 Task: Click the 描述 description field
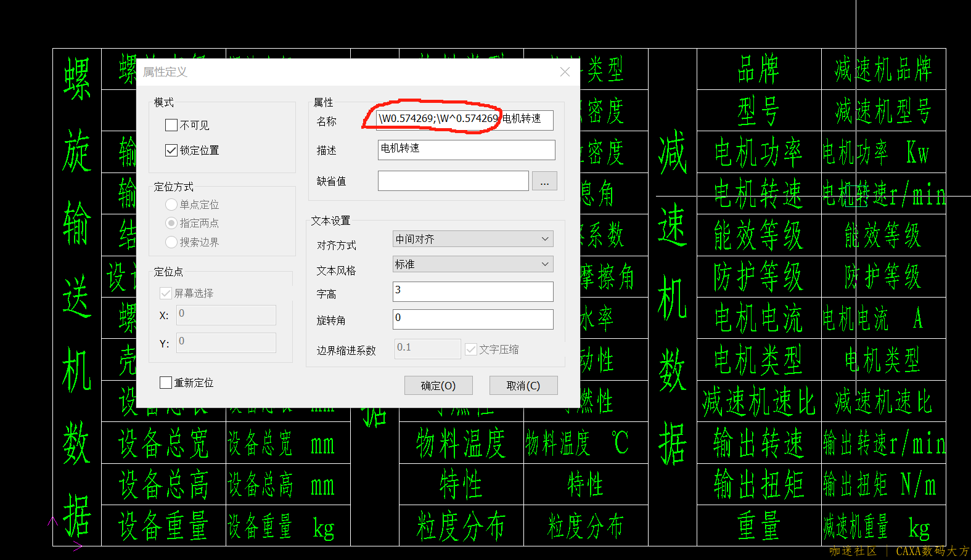pos(465,150)
